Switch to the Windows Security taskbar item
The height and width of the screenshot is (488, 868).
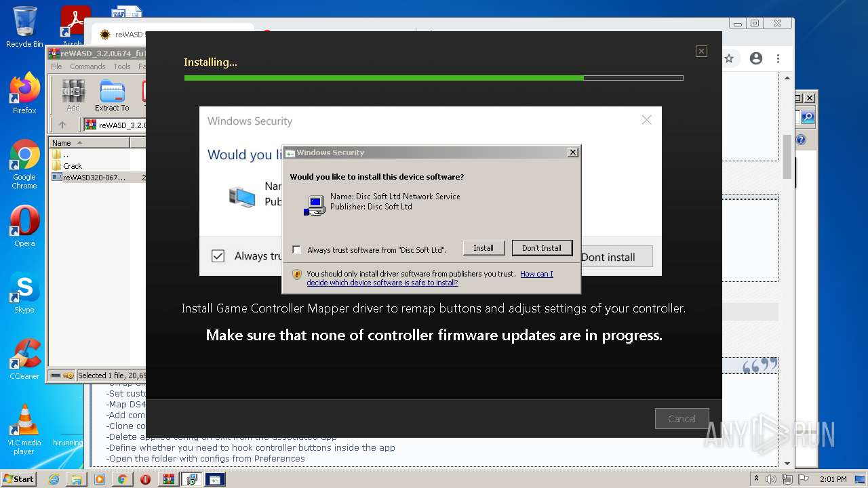pyautogui.click(x=214, y=479)
